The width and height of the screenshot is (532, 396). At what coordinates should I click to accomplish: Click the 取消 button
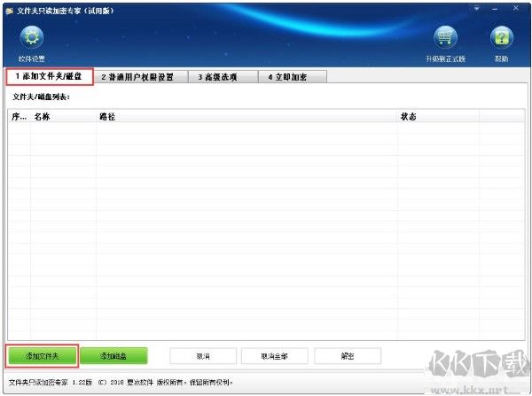point(203,356)
